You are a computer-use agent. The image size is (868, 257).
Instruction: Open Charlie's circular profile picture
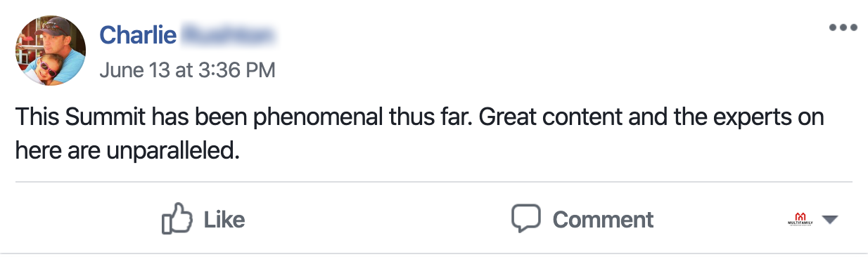pyautogui.click(x=51, y=50)
